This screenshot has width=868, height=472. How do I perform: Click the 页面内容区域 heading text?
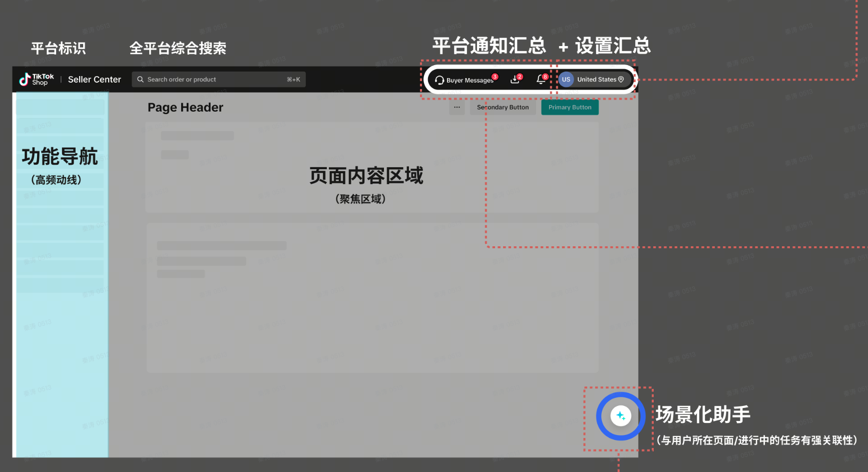coord(366,176)
